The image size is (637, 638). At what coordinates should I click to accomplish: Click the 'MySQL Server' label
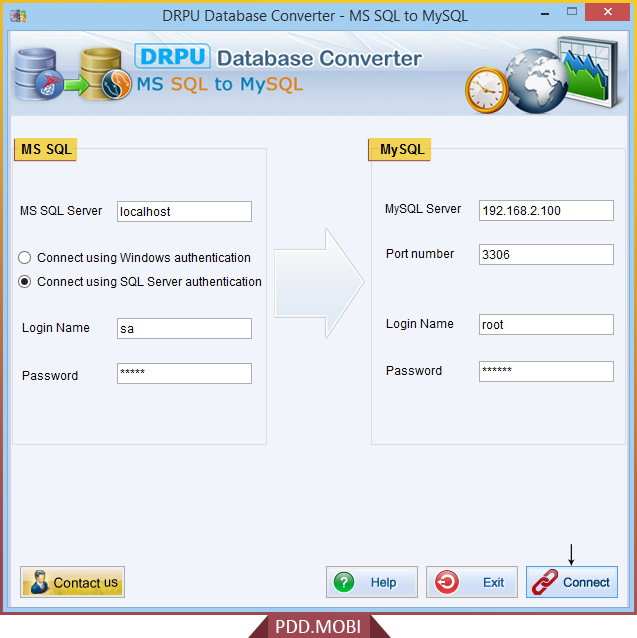(x=423, y=209)
